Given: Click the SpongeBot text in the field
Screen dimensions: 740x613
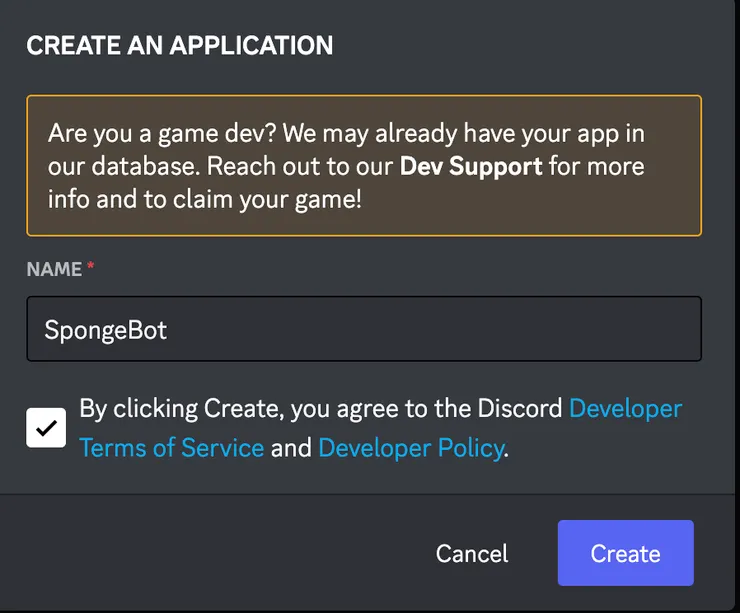Looking at the screenshot, I should tap(105, 329).
